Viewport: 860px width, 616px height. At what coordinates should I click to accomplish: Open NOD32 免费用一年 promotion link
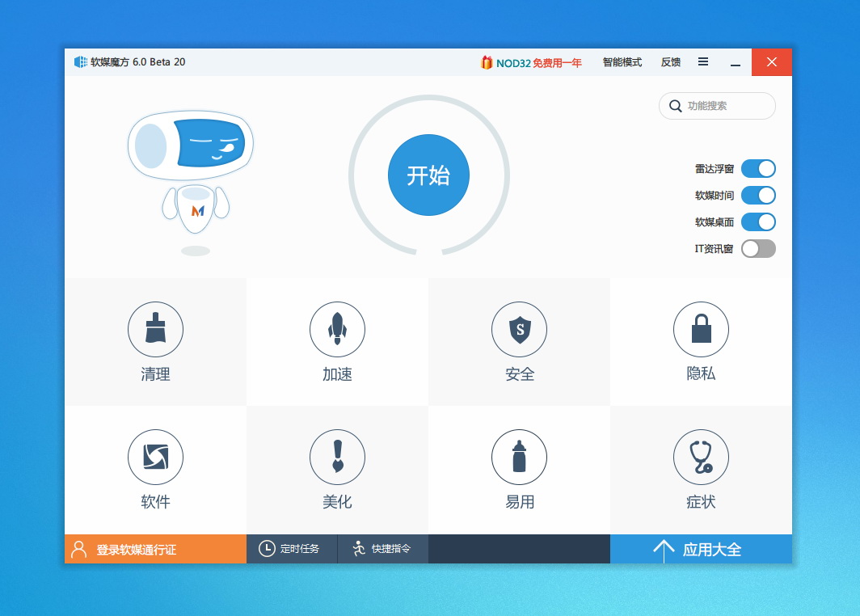pos(538,63)
